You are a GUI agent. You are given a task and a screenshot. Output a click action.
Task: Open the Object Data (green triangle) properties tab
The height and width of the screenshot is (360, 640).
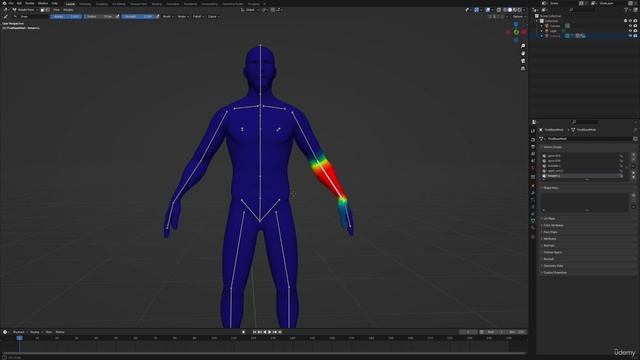[x=533, y=220]
